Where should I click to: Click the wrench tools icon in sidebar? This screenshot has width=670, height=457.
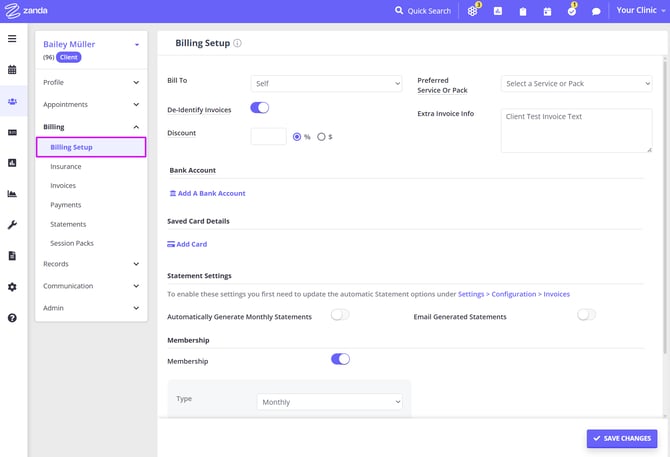pos(12,225)
